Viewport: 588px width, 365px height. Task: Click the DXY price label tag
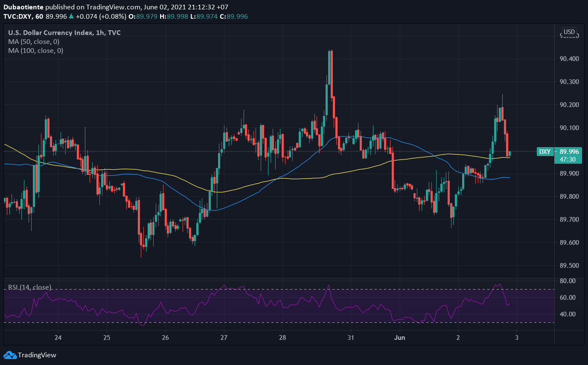click(544, 151)
